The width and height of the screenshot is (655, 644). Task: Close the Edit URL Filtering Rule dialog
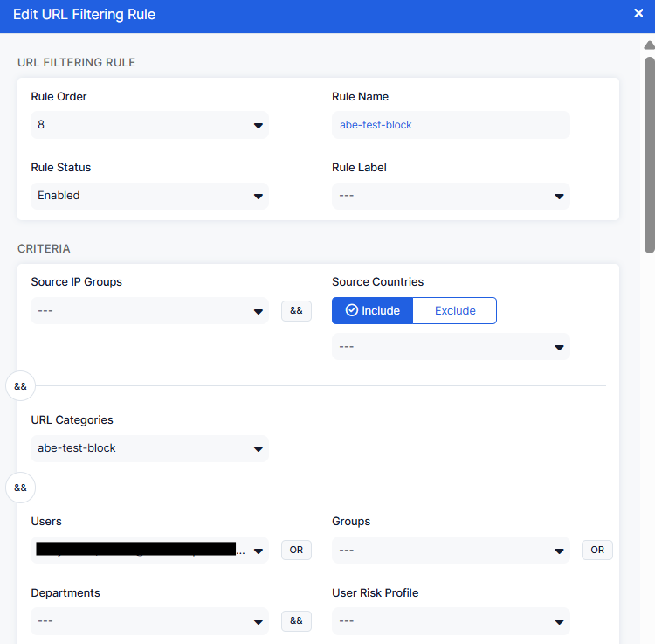(638, 13)
